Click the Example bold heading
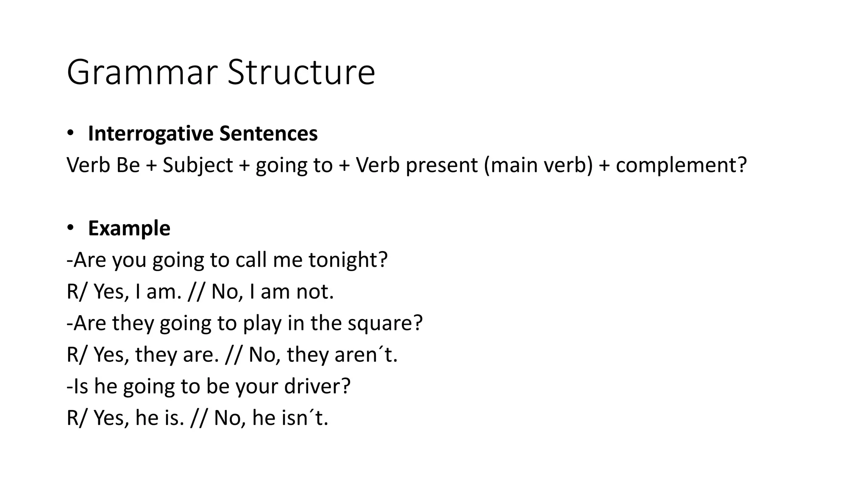 coord(129,228)
